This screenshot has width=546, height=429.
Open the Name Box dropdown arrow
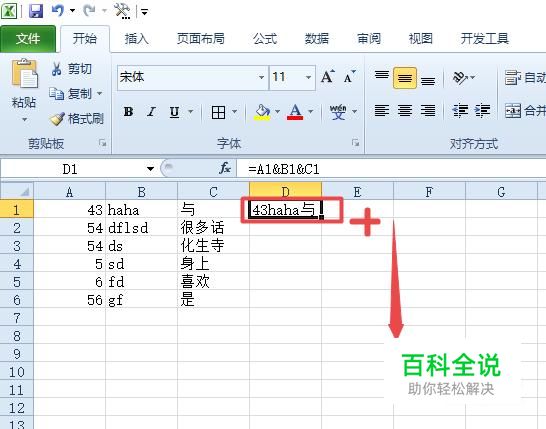click(150, 169)
